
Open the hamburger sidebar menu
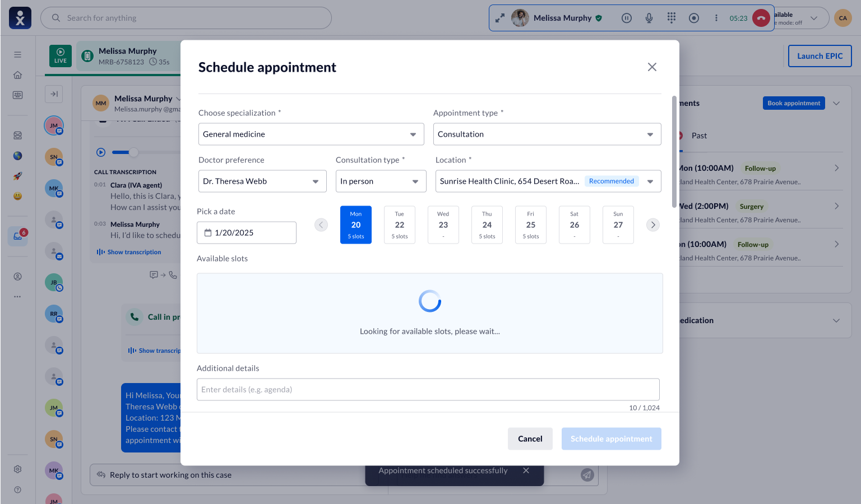click(18, 54)
